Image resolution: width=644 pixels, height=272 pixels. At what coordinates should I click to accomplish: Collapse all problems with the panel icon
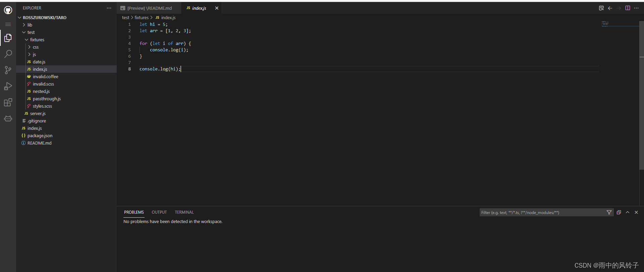click(x=619, y=212)
